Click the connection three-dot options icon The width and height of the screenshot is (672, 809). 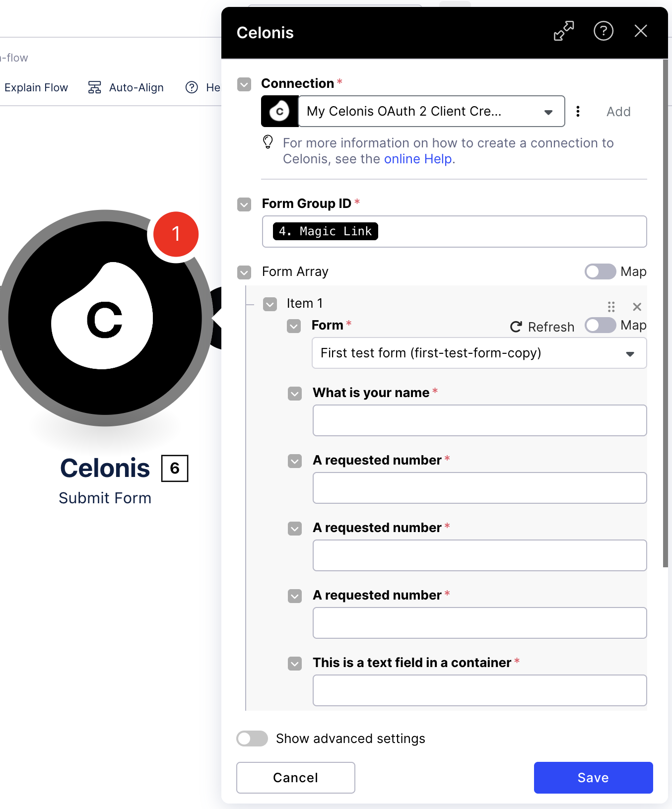point(578,112)
